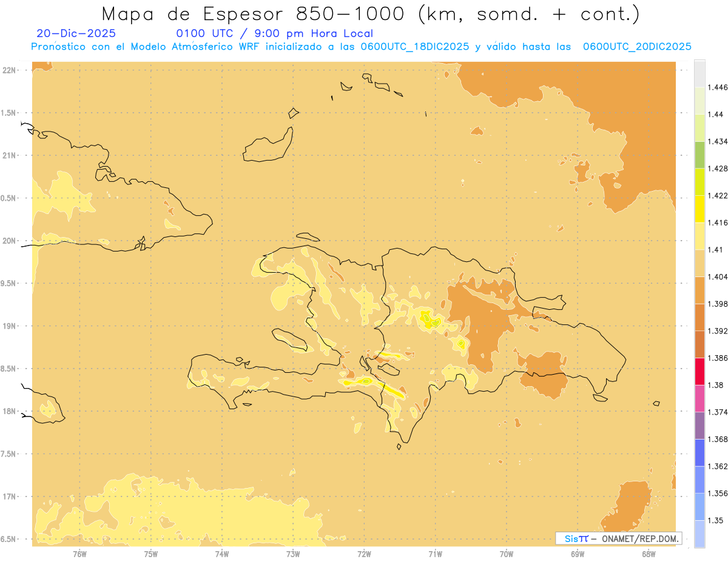Image resolution: width=728 pixels, height=562 pixels.
Task: Click the valid-until text '0600UTC_20DIC2025'
Action: tap(637, 46)
